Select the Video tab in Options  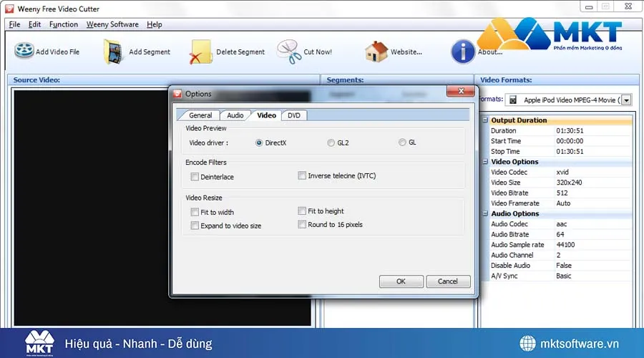coord(266,115)
